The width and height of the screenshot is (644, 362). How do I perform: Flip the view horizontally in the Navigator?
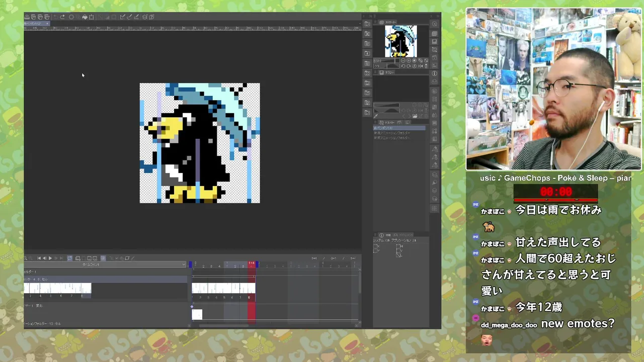[421, 66]
